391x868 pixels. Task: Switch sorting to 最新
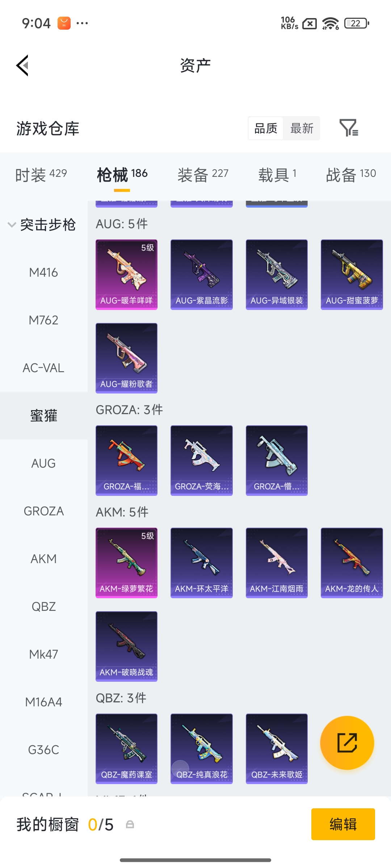[x=302, y=128]
